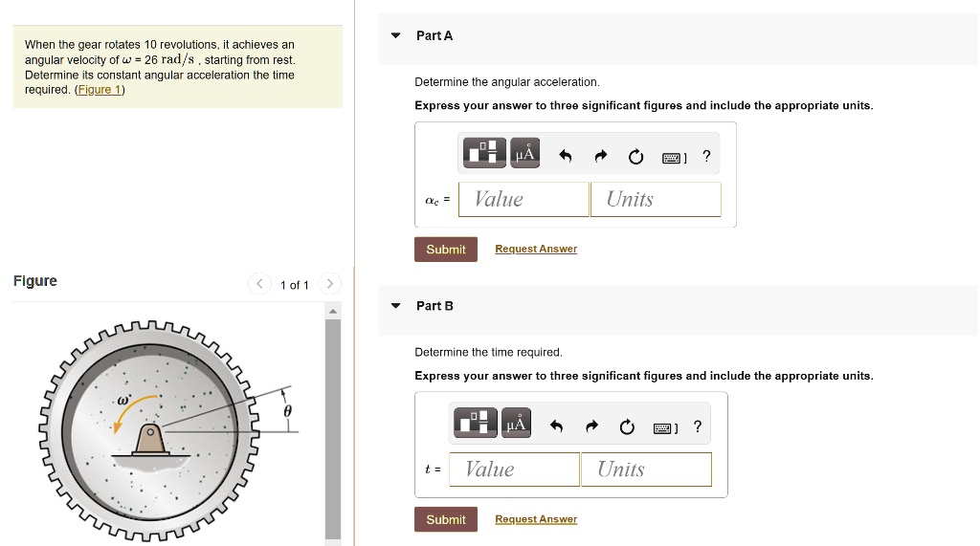Show keyboard shortcuts in Part B
The width and height of the screenshot is (980, 546).
coord(665,428)
